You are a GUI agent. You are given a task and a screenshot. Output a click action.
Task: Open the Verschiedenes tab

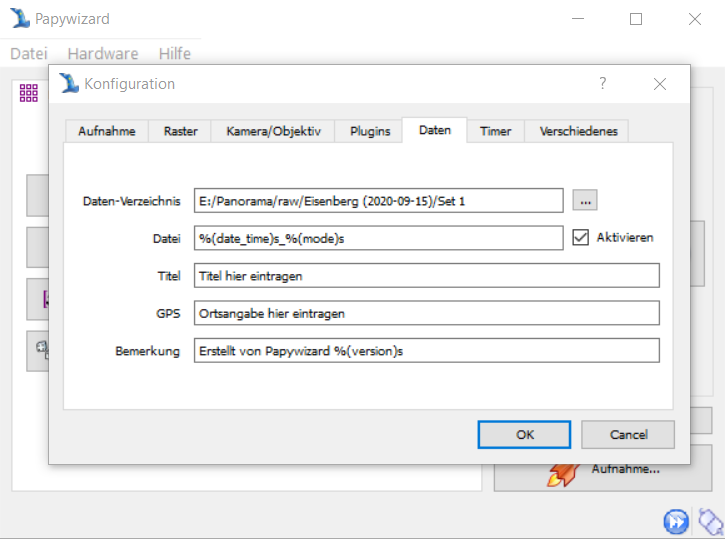578,131
